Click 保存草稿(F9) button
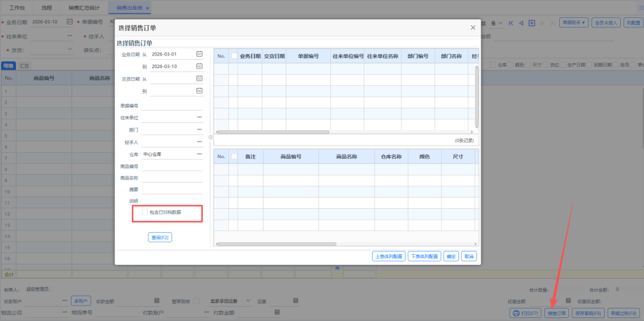Screen dimensions: 644x321 coord(588,313)
